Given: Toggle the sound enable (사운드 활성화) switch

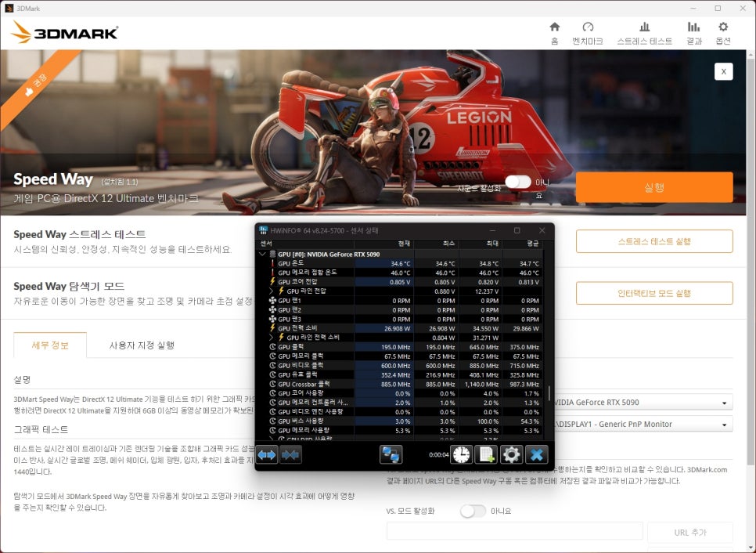Looking at the screenshot, I should click(x=517, y=182).
